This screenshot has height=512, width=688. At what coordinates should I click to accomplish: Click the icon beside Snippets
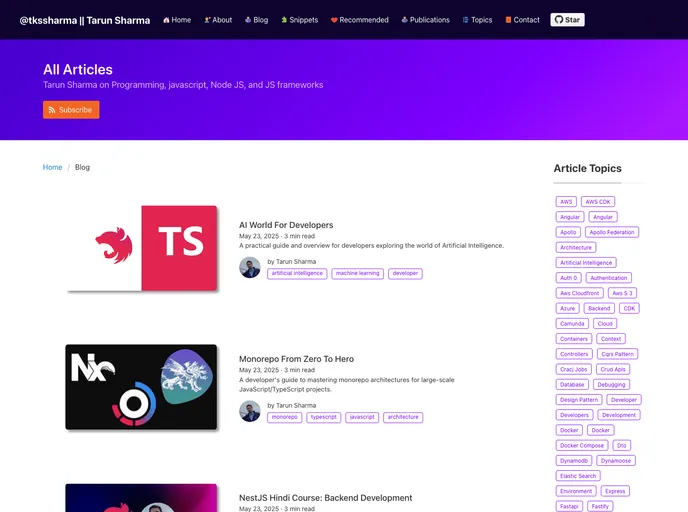284,20
